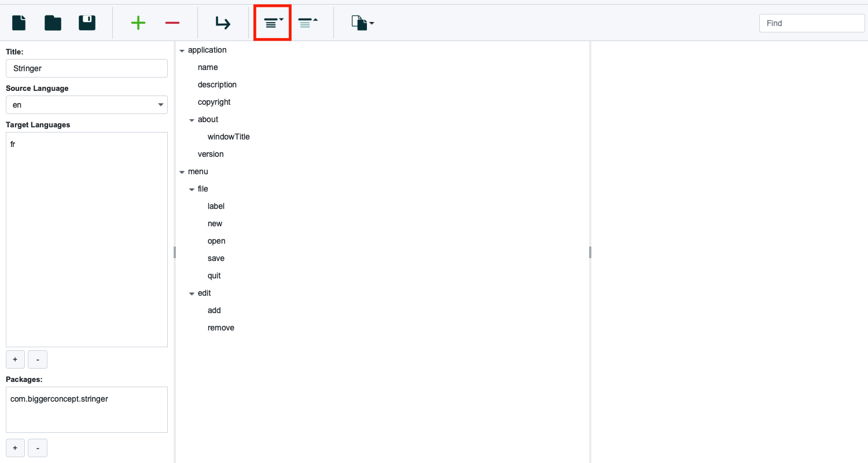868x463 pixels.
Task: Select the label tree item
Action: [x=216, y=206]
